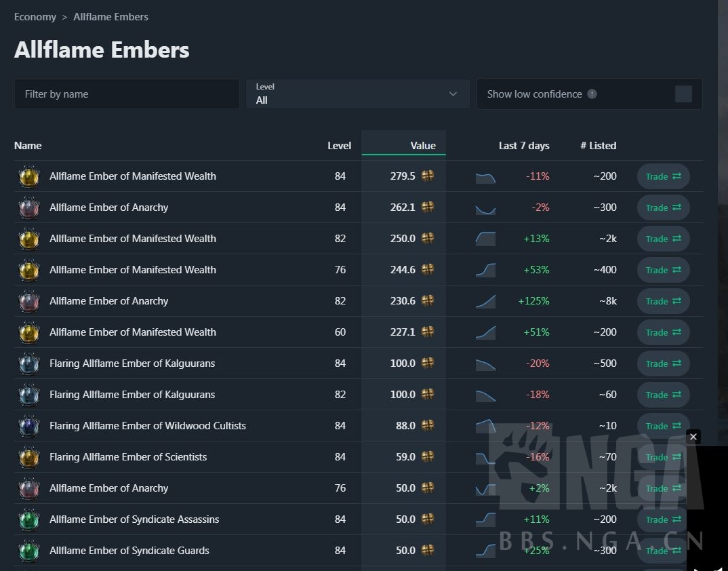Viewport: 728px width, 571px height.
Task: Sort the table by Level column header
Action: [x=339, y=146]
